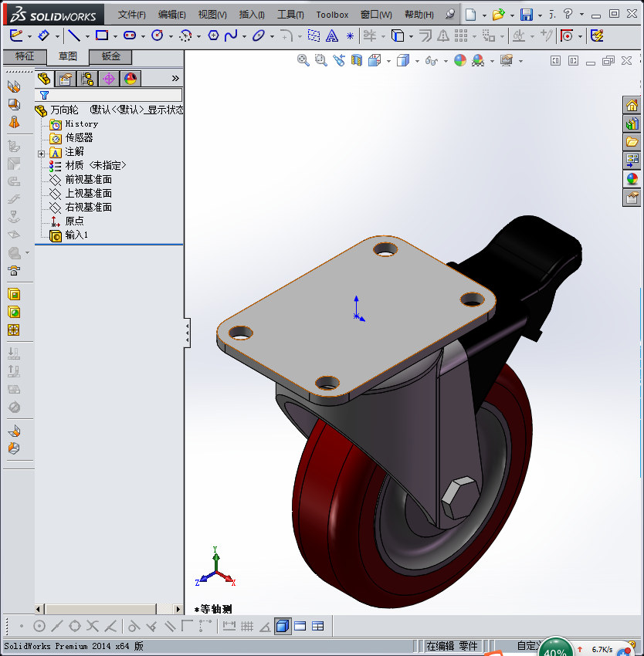This screenshot has height=656, width=644.
Task: Open the Display Style dropdown arrow
Action: pyautogui.click(x=417, y=62)
